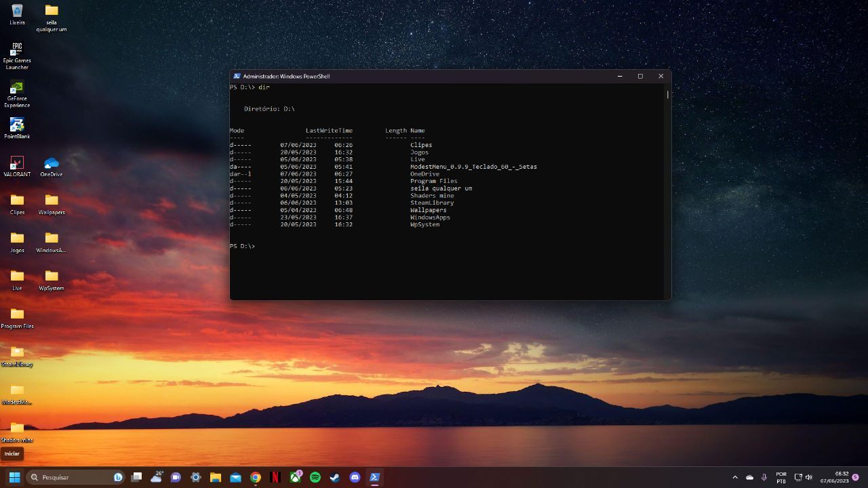Open the weather widget showing 26°
Viewport: 868px width, 488px height.
coord(157,477)
